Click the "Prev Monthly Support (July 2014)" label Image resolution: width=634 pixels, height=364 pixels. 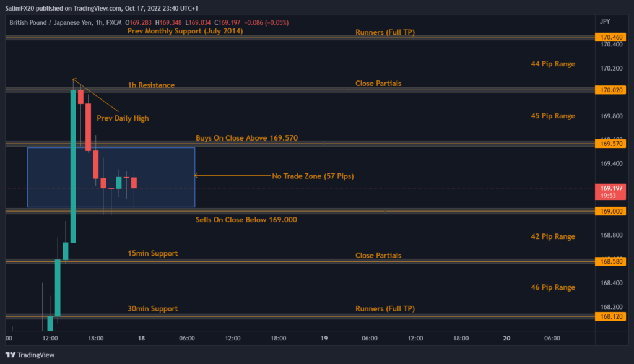pos(185,30)
